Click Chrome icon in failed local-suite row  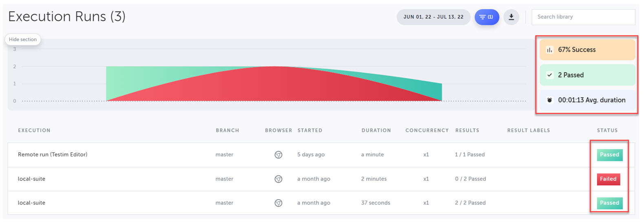pos(278,179)
